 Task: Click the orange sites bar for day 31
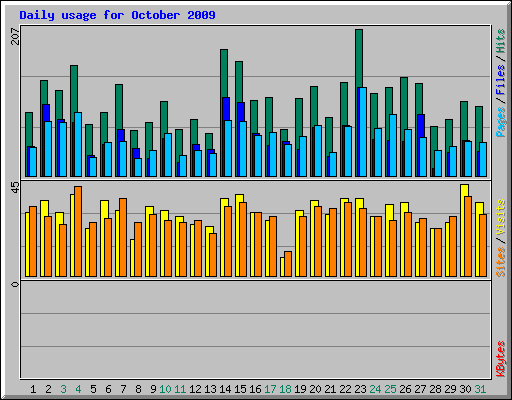point(483,245)
